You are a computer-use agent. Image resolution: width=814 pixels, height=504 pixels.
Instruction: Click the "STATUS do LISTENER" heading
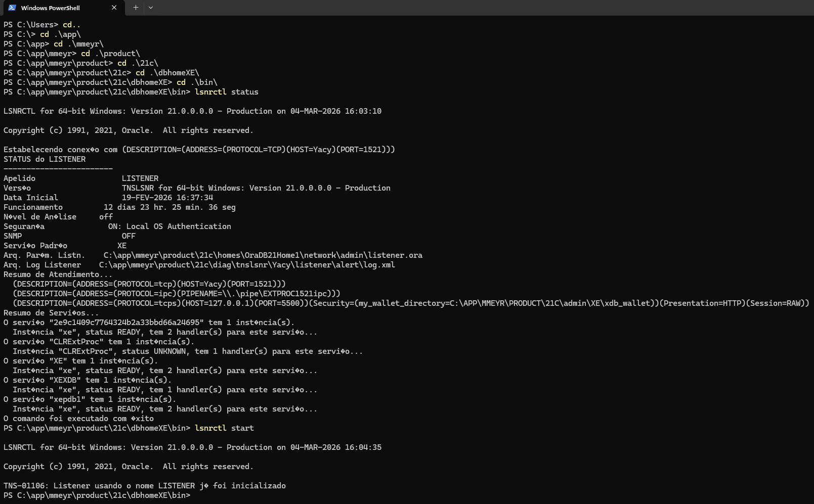pos(45,159)
